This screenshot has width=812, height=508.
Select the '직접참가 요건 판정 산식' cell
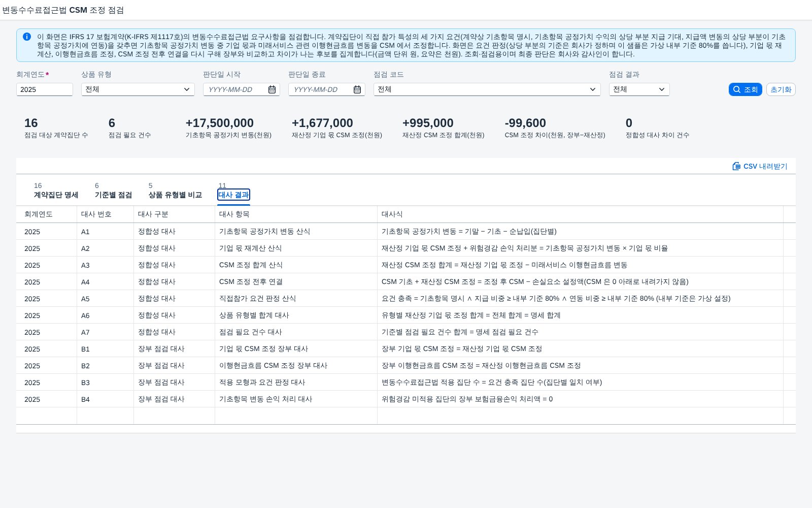tap(296, 299)
